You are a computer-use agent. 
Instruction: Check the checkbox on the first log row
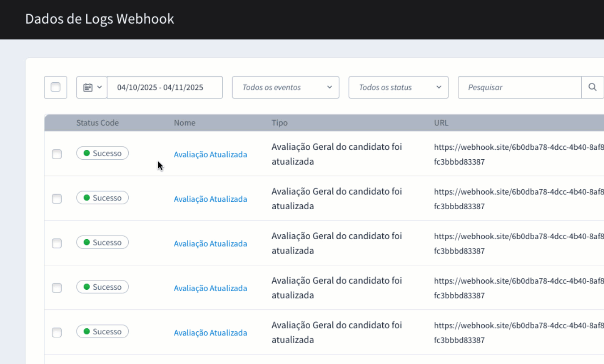tap(56, 154)
